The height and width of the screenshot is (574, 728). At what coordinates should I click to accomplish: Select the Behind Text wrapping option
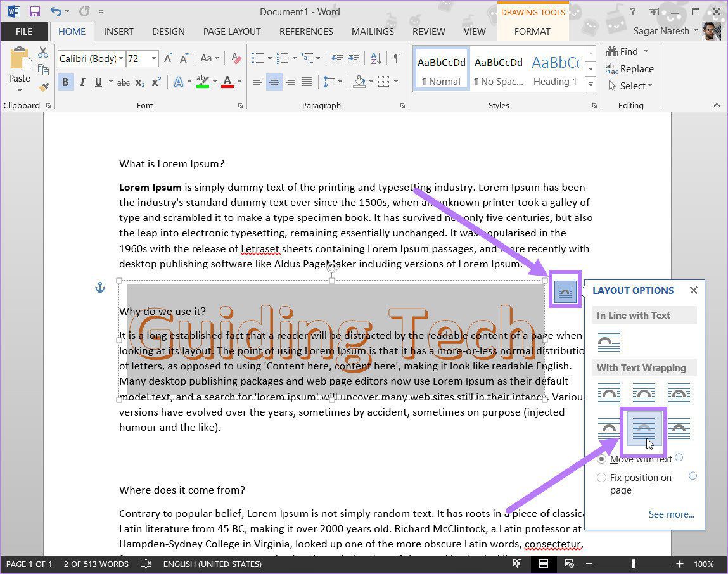[644, 428]
